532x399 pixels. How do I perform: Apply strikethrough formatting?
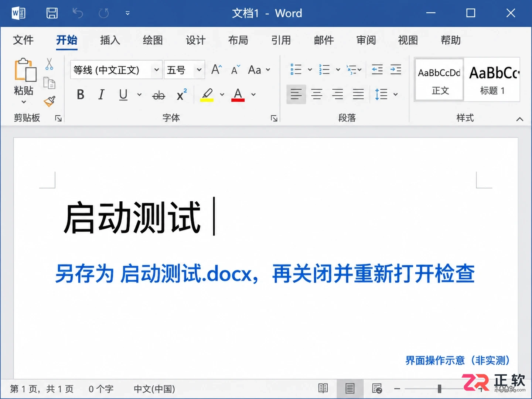(158, 96)
